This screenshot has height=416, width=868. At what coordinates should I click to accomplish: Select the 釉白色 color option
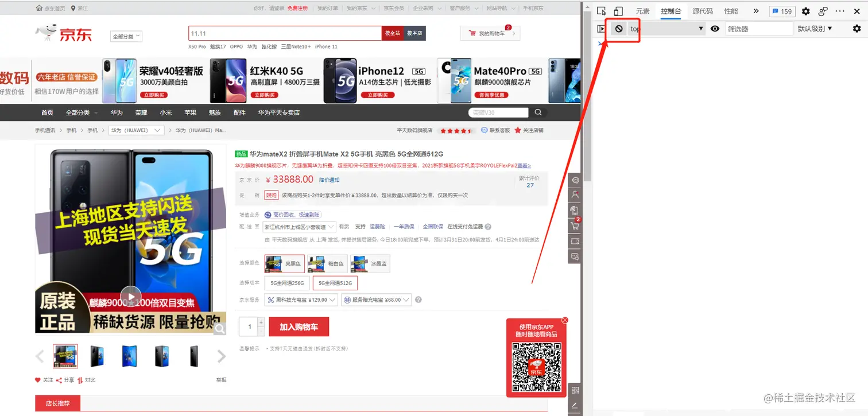[327, 264]
